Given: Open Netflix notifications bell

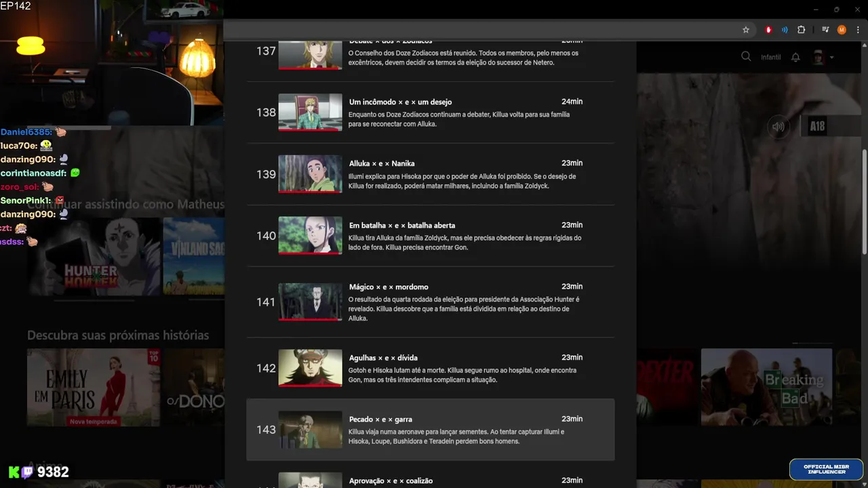Looking at the screenshot, I should (x=795, y=57).
